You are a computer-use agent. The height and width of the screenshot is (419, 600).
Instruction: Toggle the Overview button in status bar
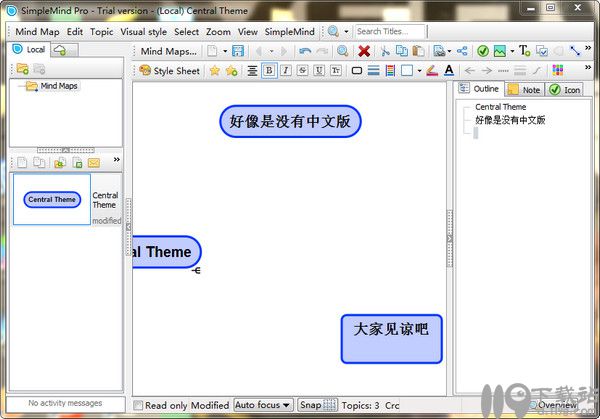tap(554, 405)
